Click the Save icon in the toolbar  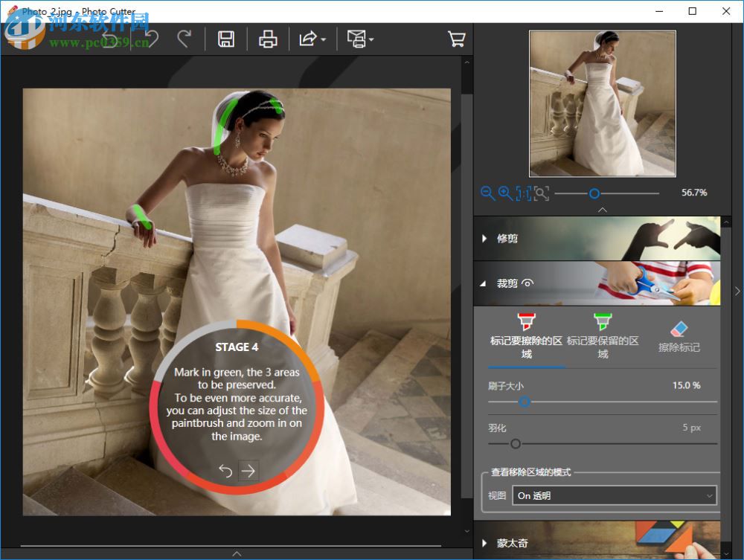pos(226,39)
